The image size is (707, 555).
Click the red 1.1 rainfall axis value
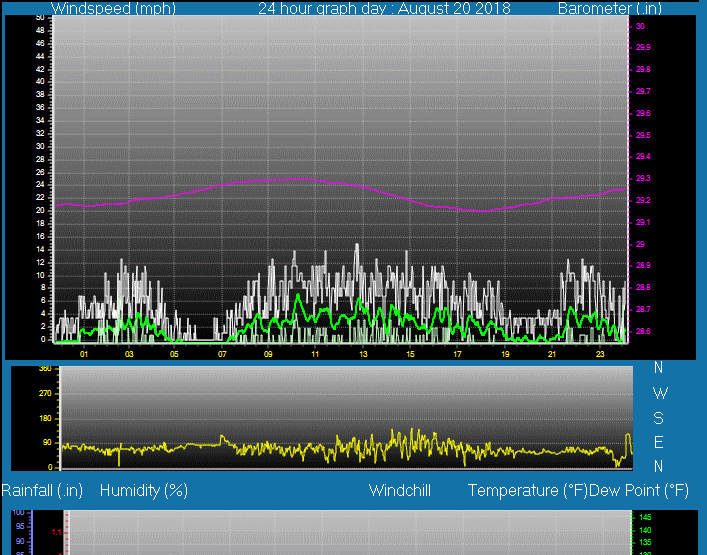click(x=56, y=533)
